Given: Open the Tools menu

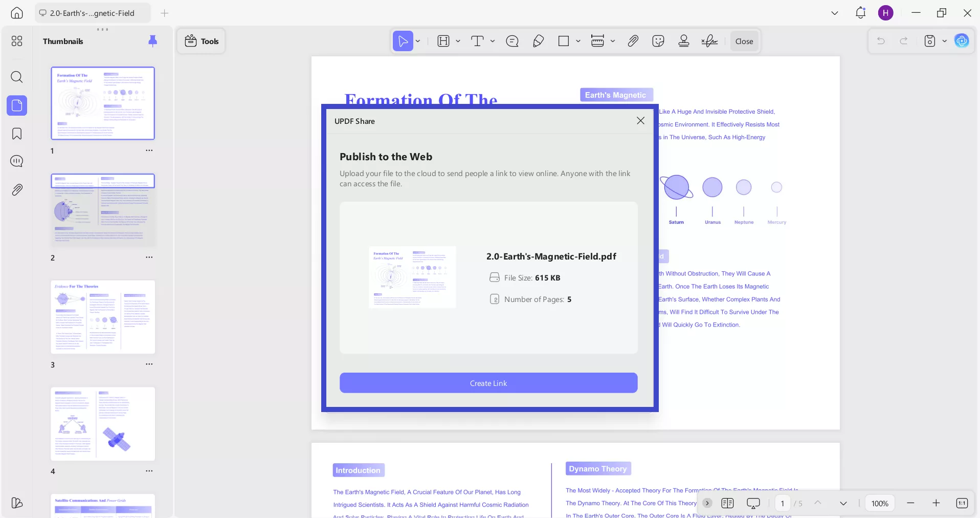Looking at the screenshot, I should 202,41.
